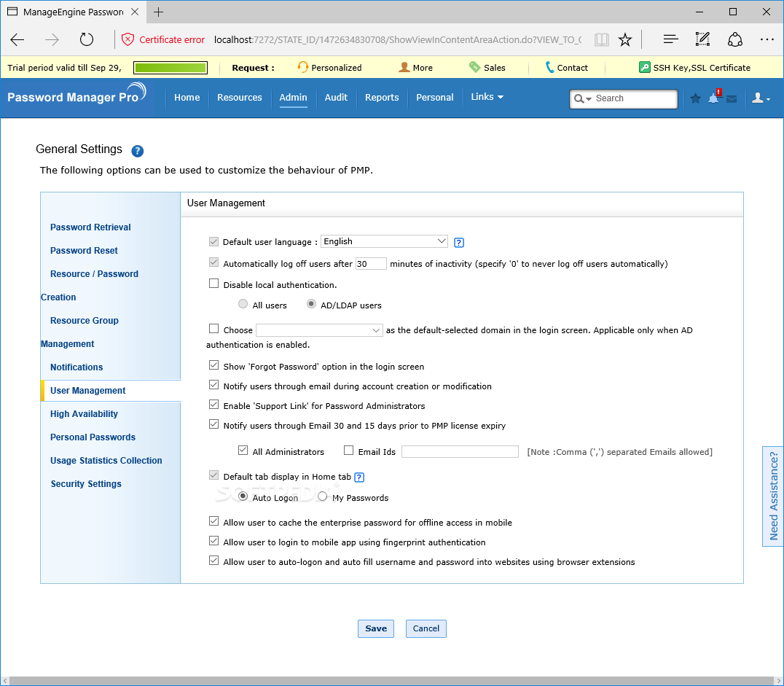Open the Personal tab
784x686 pixels.
point(435,98)
